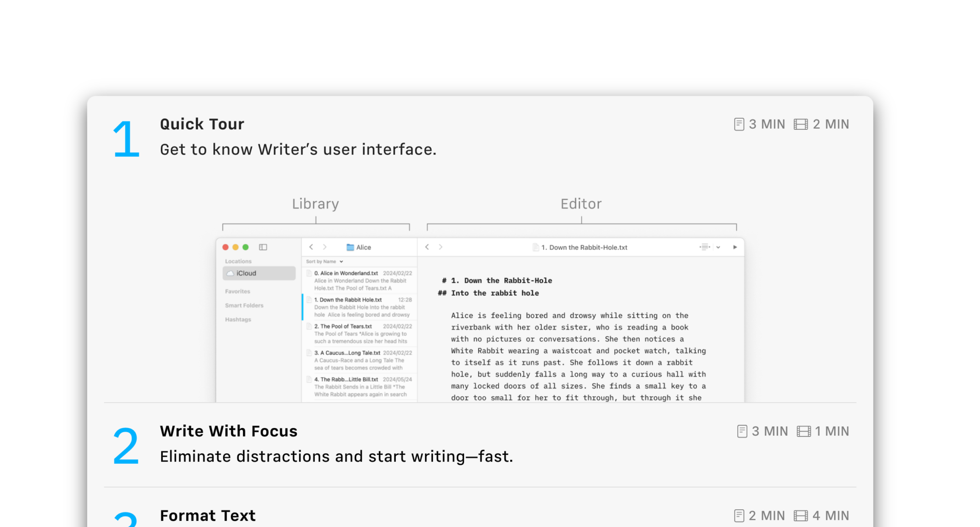Switch selection to 2. The Pool of Tears.txt
The width and height of the screenshot is (980, 527).
pyautogui.click(x=343, y=326)
